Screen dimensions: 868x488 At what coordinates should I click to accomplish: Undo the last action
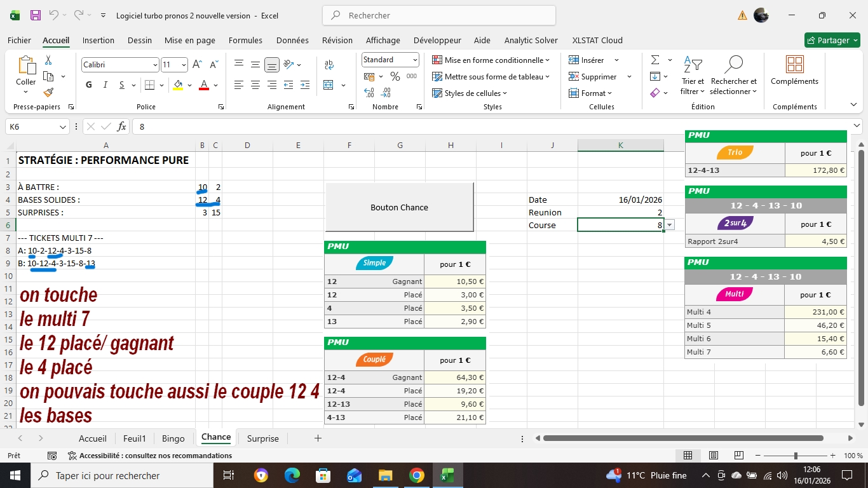pos(53,15)
